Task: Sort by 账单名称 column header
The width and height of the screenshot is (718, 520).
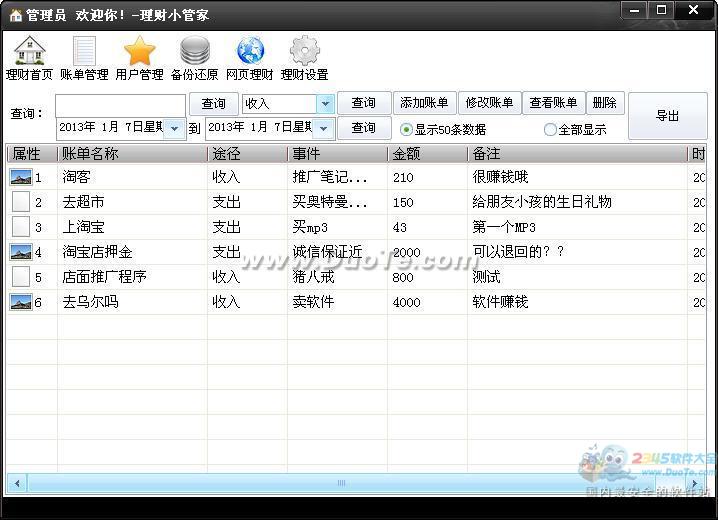Action: (x=130, y=153)
